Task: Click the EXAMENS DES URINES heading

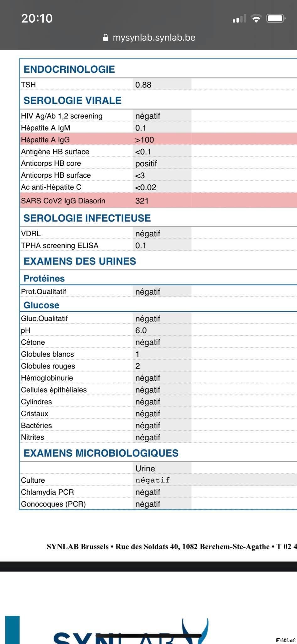Action: [80, 261]
